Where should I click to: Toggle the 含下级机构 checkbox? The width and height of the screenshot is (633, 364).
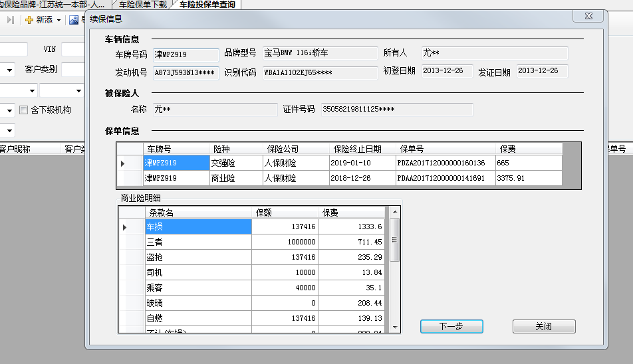click(24, 110)
